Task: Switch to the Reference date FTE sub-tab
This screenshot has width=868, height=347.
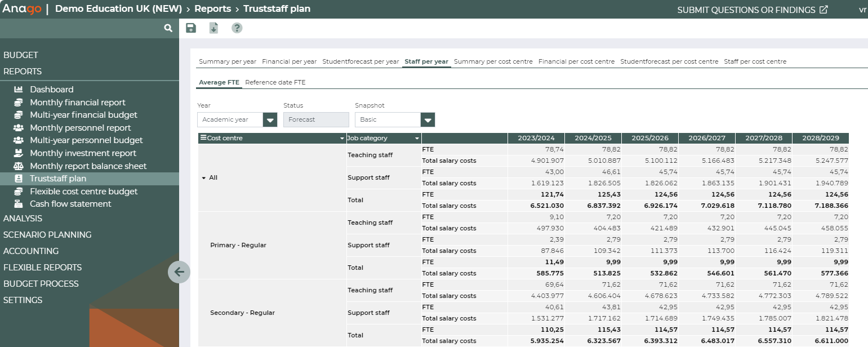Action: [275, 82]
